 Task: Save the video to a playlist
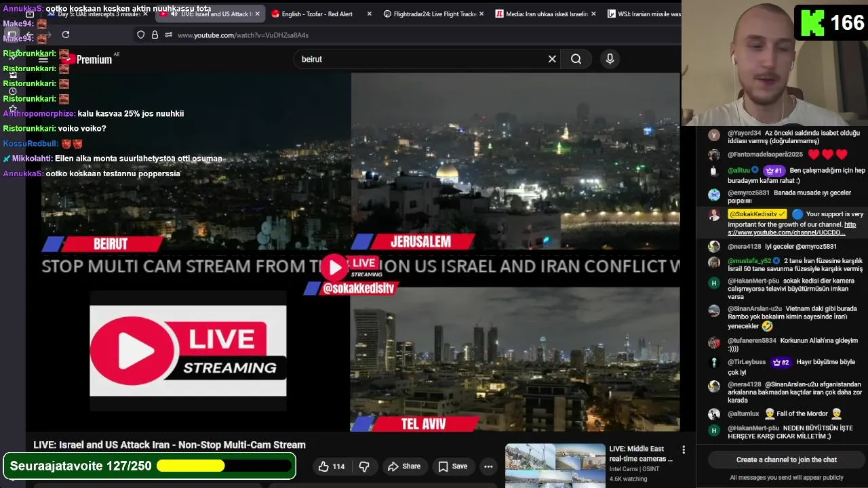pyautogui.click(x=453, y=466)
